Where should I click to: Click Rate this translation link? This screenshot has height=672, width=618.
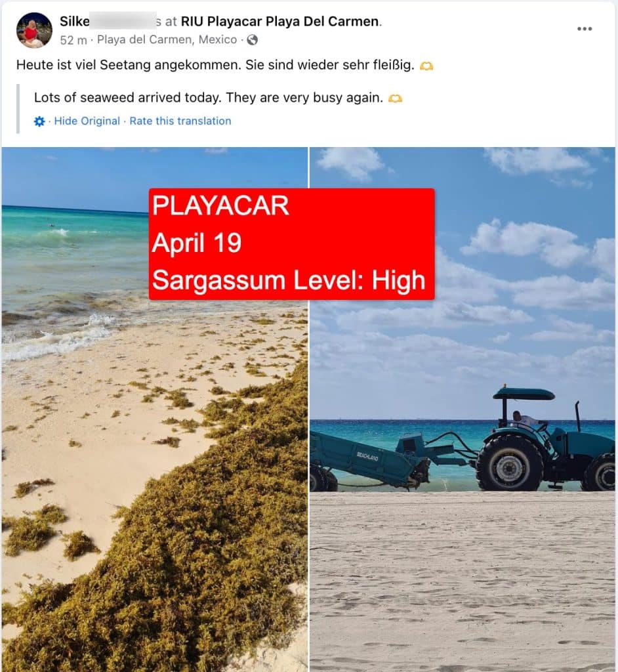pos(180,121)
